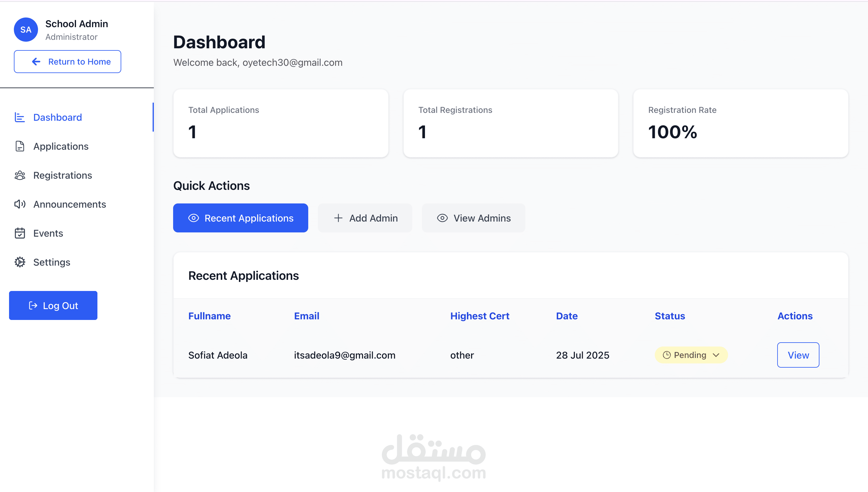Click the Welcome back email text
The height and width of the screenshot is (492, 868).
click(258, 62)
